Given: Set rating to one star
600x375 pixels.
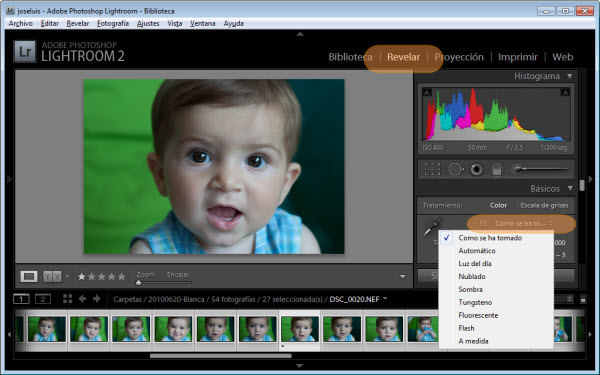Looking at the screenshot, I should pyautogui.click(x=82, y=276).
